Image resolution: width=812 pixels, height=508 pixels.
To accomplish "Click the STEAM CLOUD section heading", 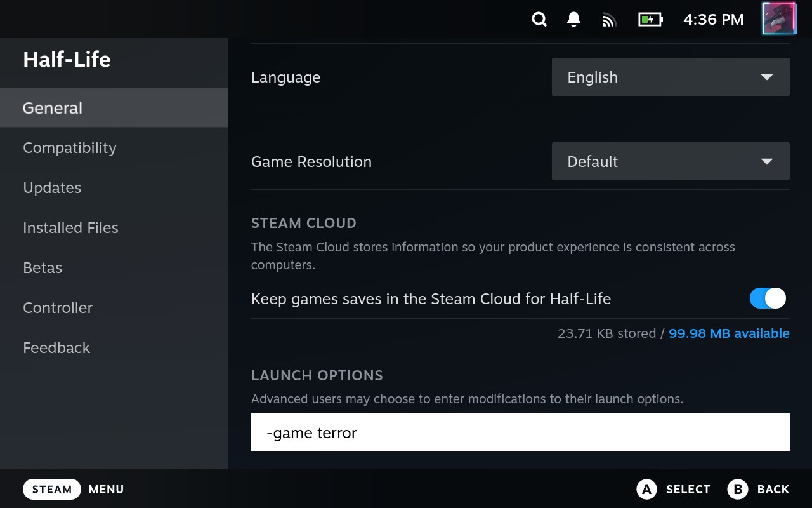I will 304,223.
